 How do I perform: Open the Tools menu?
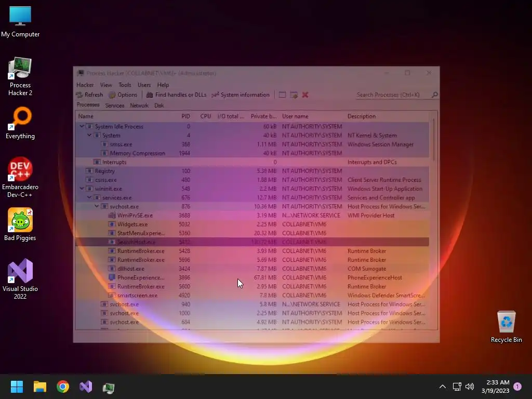125,85
